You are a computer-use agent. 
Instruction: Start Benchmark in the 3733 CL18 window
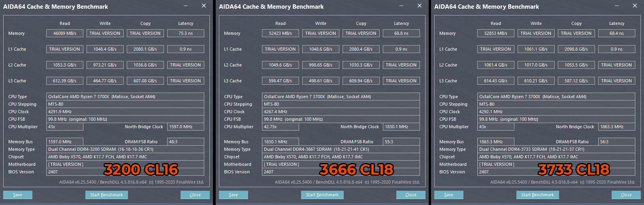[538, 195]
